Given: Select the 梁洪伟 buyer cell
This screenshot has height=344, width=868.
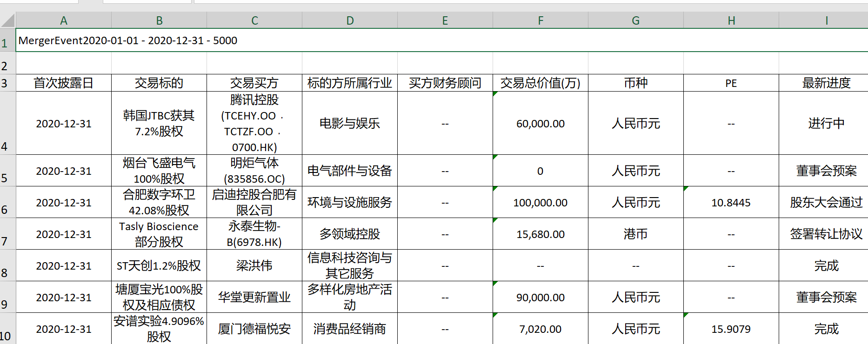Looking at the screenshot, I should pyautogui.click(x=254, y=265).
